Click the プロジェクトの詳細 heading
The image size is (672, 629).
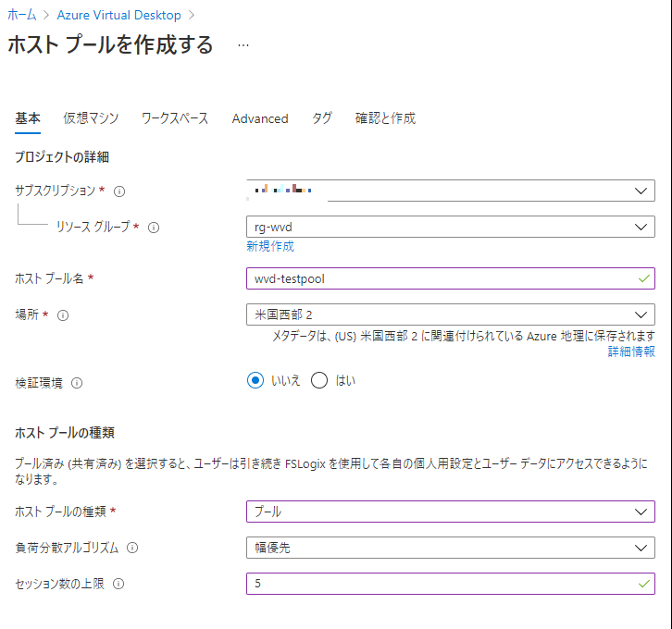tap(62, 157)
